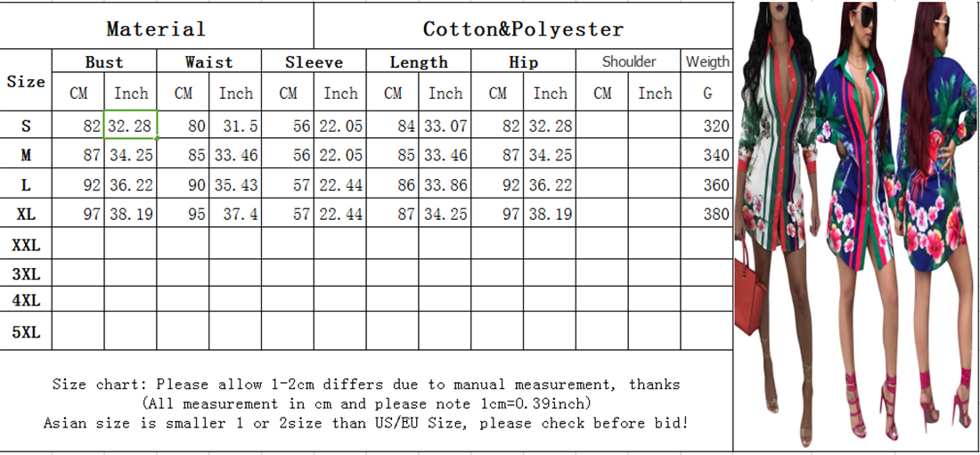Select the Size header cell
Screen dimensions: 980x455
pyautogui.click(x=26, y=81)
